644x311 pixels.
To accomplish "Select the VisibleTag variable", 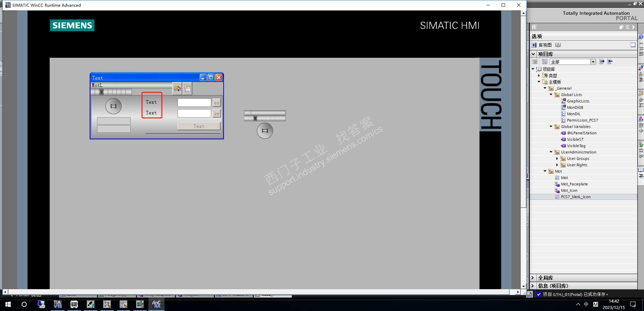I will coord(576,146).
